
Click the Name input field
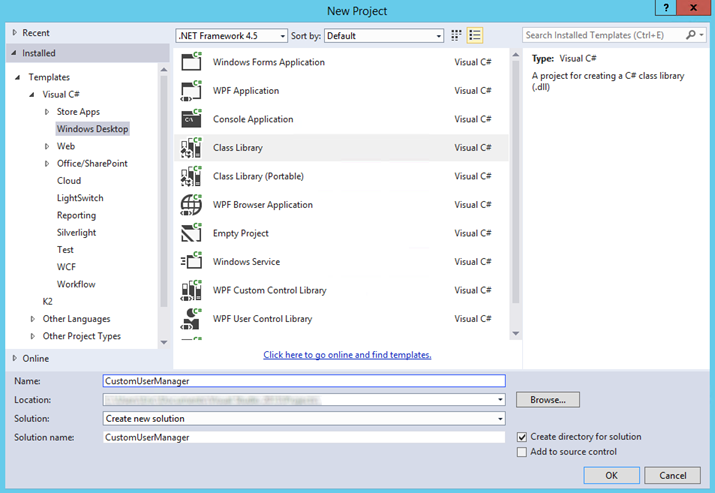[x=304, y=381]
